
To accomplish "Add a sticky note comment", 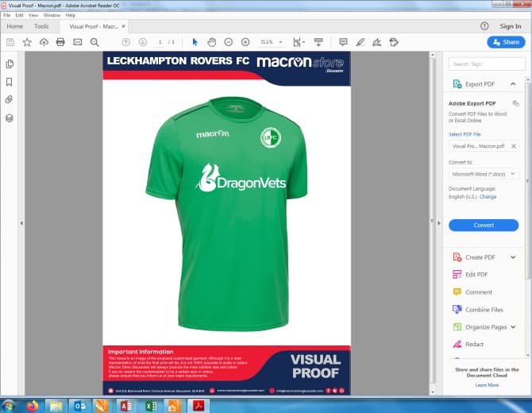I will point(343,42).
